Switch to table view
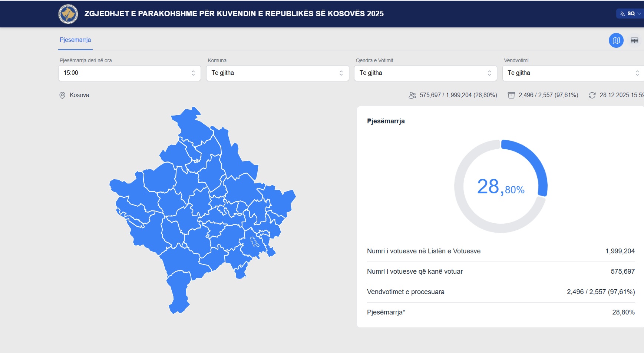This screenshot has width=644, height=353. coord(634,40)
